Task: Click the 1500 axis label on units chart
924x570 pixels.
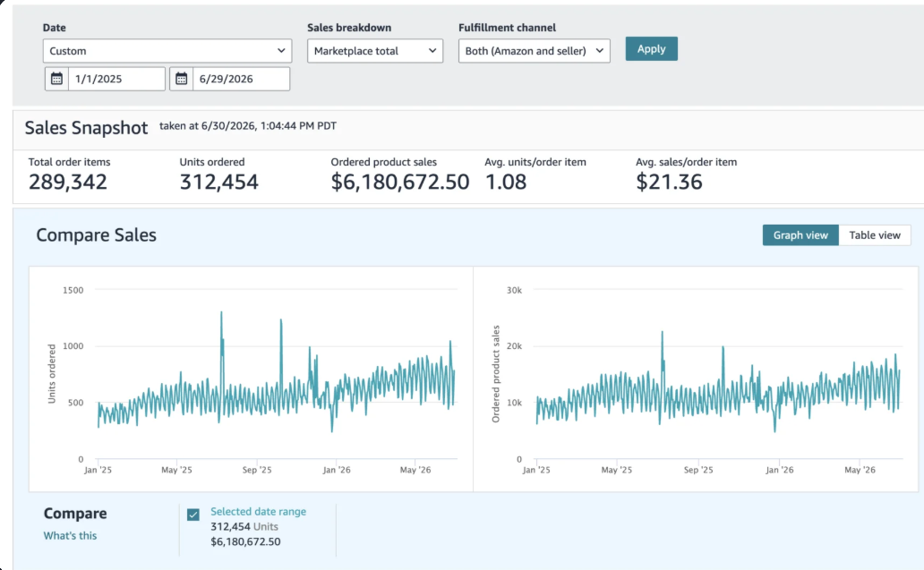Action: click(x=73, y=290)
